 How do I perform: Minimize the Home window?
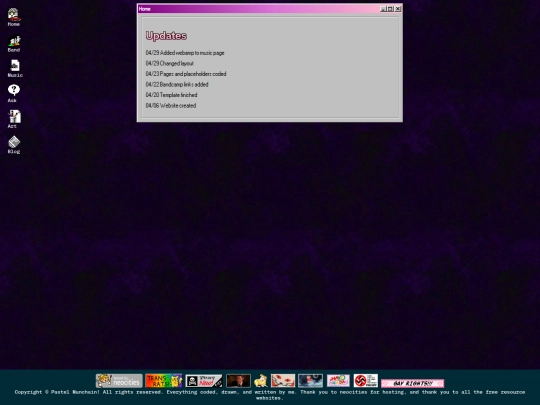383,9
